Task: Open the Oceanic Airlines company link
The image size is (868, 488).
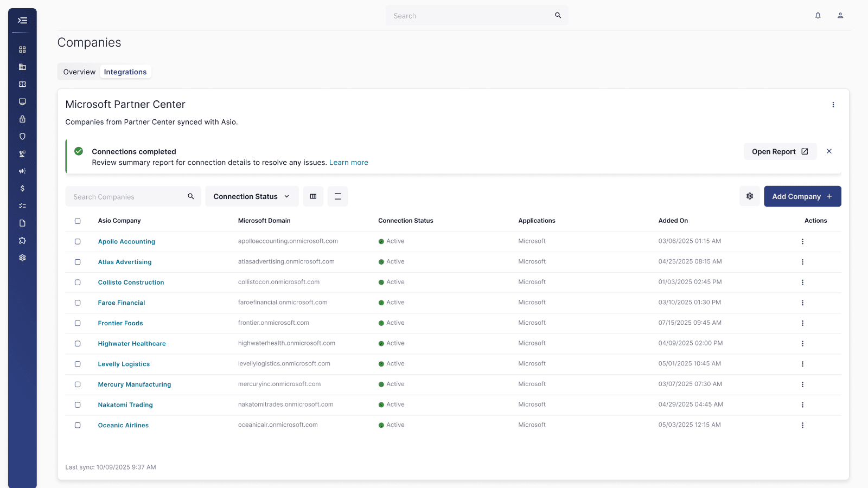Action: coord(123,426)
